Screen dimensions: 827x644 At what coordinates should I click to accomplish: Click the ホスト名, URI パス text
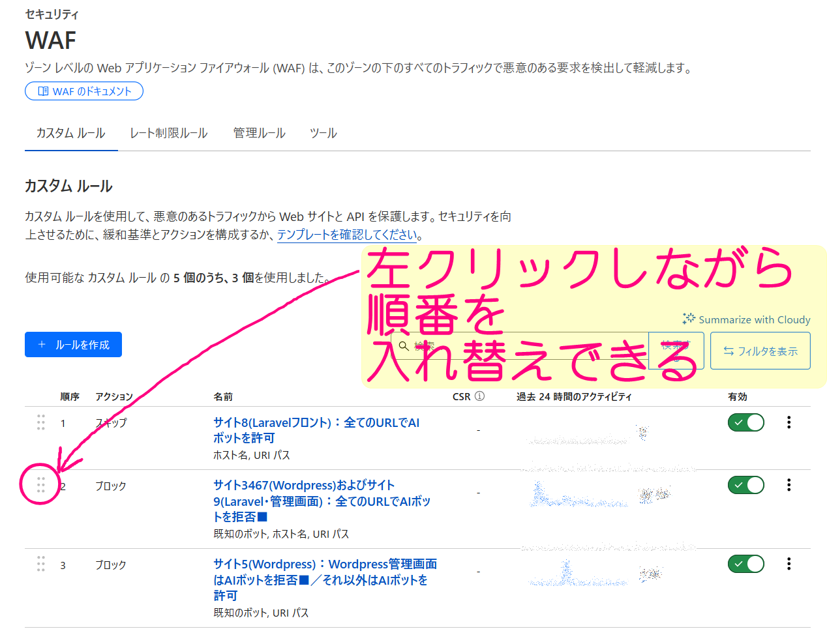click(252, 455)
